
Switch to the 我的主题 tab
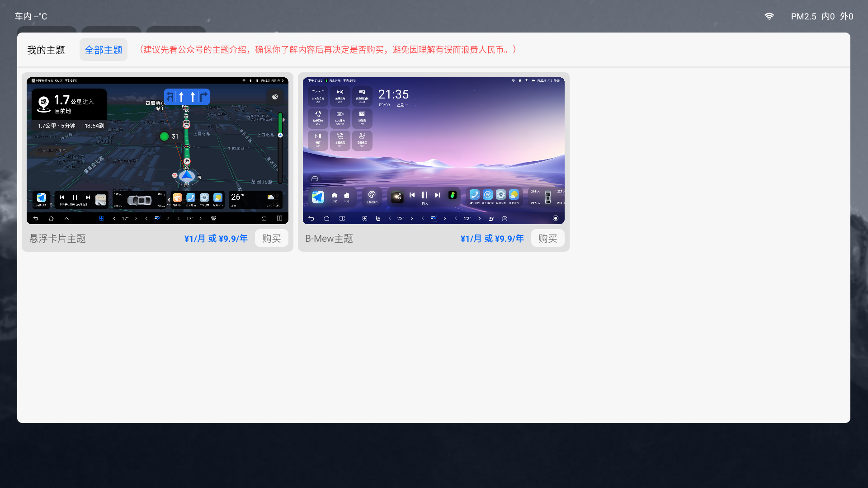[46, 50]
